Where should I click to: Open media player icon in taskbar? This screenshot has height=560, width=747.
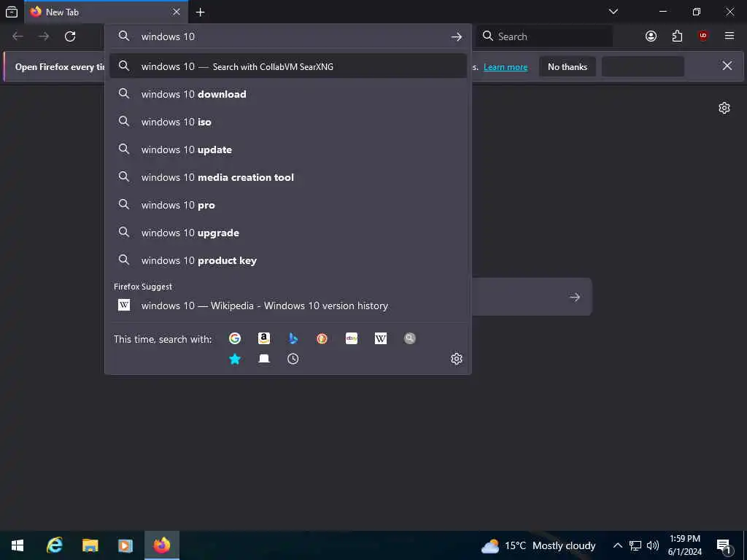[125, 545]
